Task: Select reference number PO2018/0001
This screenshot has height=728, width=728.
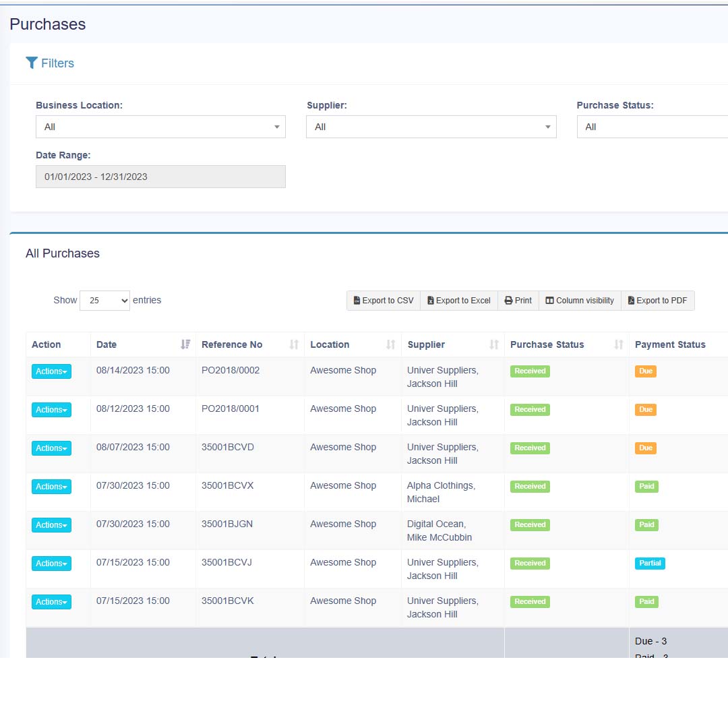Action: [x=231, y=409]
